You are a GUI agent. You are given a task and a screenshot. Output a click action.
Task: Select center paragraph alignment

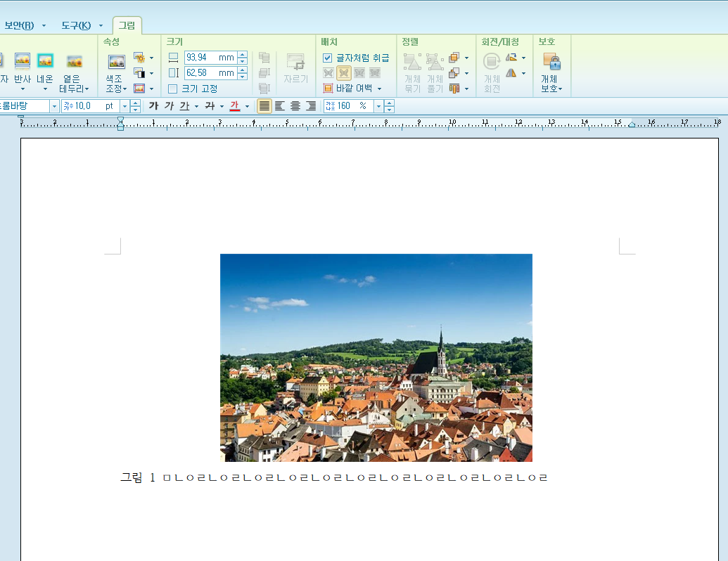[295, 105]
